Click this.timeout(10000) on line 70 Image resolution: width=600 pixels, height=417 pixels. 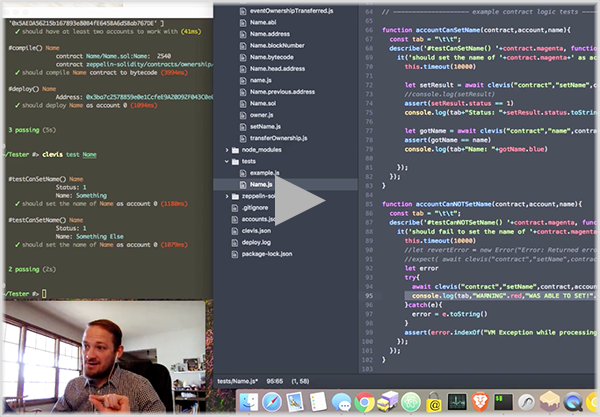coord(440,67)
